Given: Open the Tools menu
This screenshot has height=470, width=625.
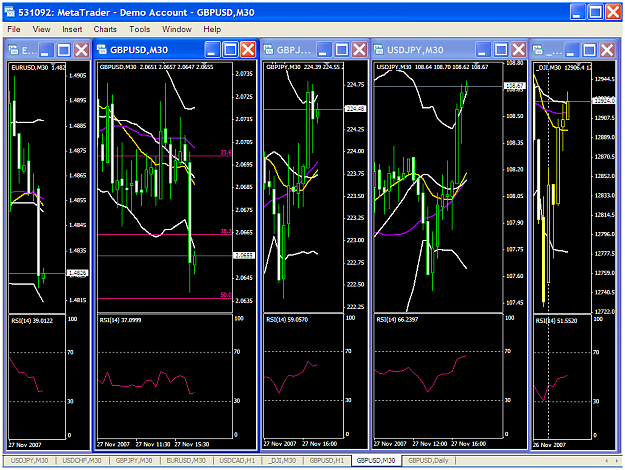Looking at the screenshot, I should point(140,29).
